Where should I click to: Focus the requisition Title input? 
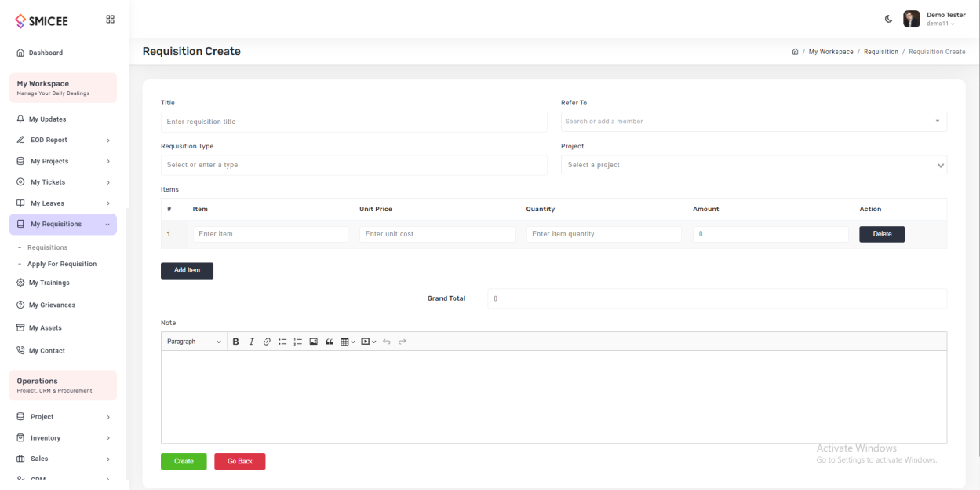point(354,122)
